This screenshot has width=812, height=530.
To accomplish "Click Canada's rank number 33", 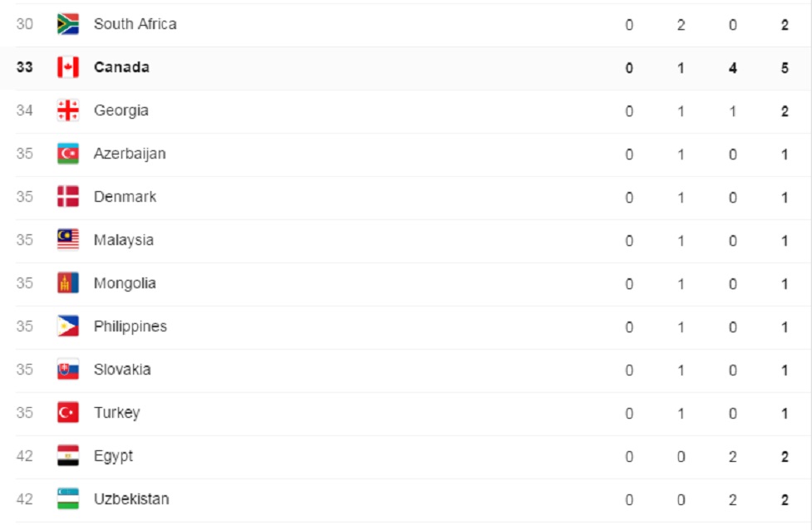I will click(x=25, y=68).
